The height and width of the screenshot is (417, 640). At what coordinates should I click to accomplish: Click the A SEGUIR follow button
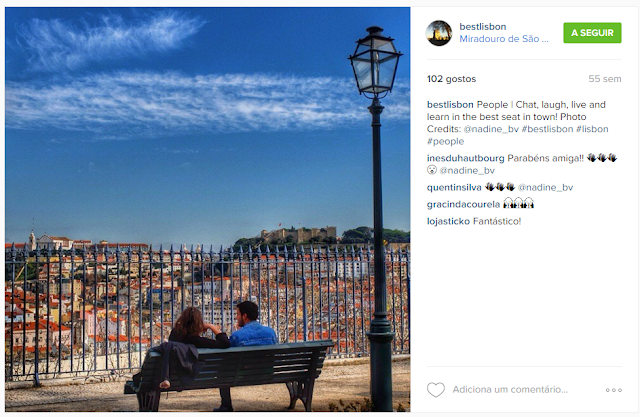[x=592, y=33]
